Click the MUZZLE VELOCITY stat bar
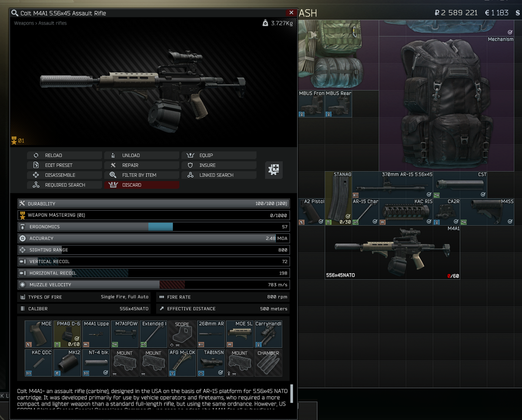Image resolution: width=522 pixels, height=420 pixels. pyautogui.click(x=154, y=285)
